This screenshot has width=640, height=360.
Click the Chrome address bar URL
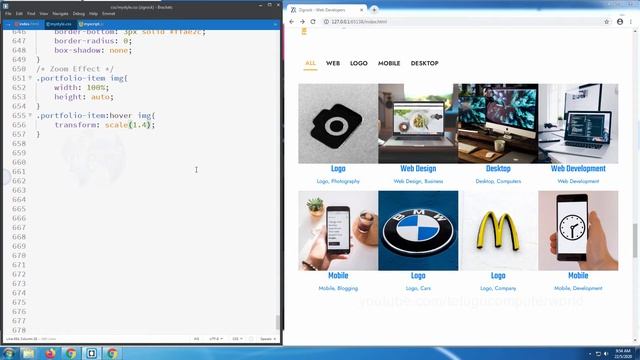(359, 22)
